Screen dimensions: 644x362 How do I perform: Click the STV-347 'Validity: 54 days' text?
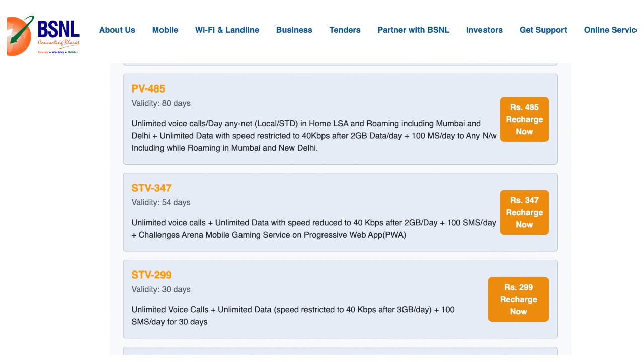point(161,202)
